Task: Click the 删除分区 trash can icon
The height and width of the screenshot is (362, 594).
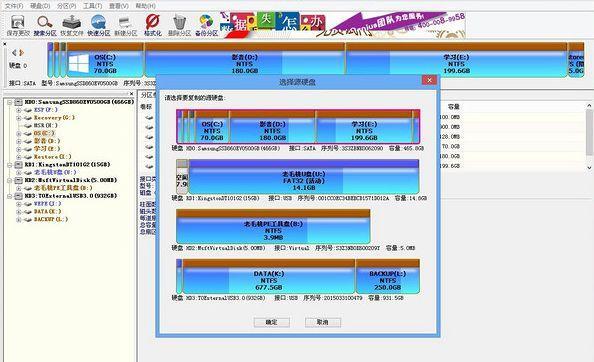Action: click(x=179, y=22)
